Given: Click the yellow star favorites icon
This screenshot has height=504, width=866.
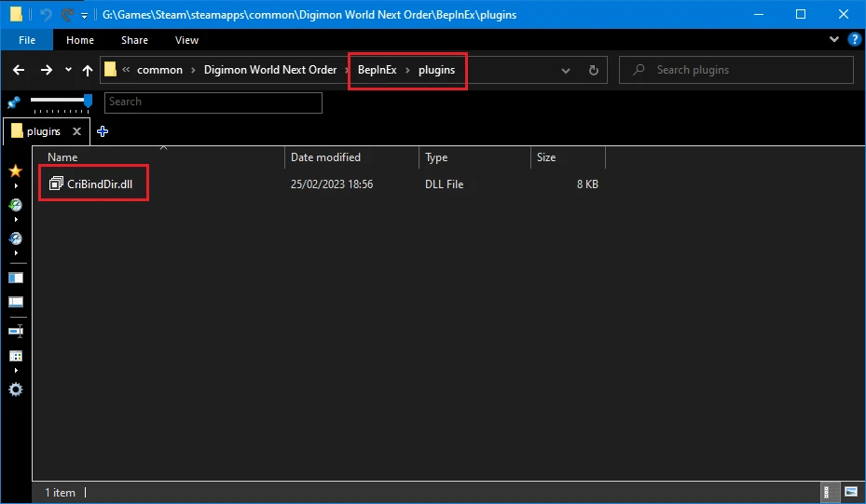Looking at the screenshot, I should [x=16, y=170].
